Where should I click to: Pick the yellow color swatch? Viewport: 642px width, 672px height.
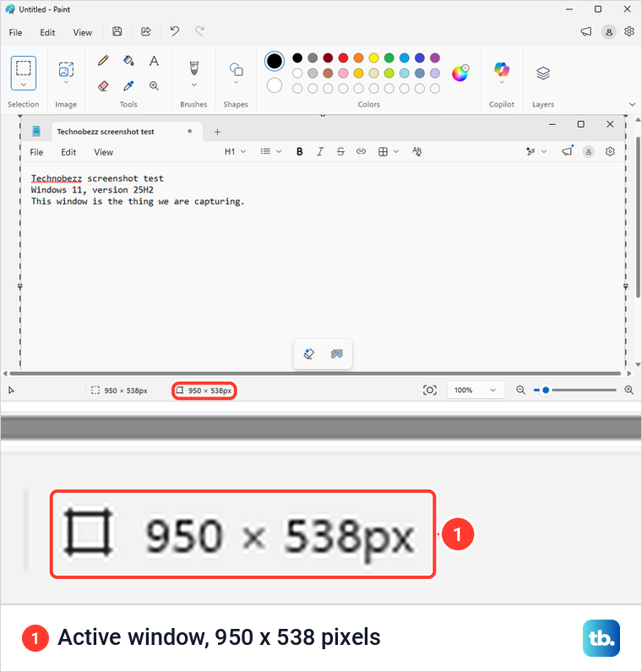(374, 57)
